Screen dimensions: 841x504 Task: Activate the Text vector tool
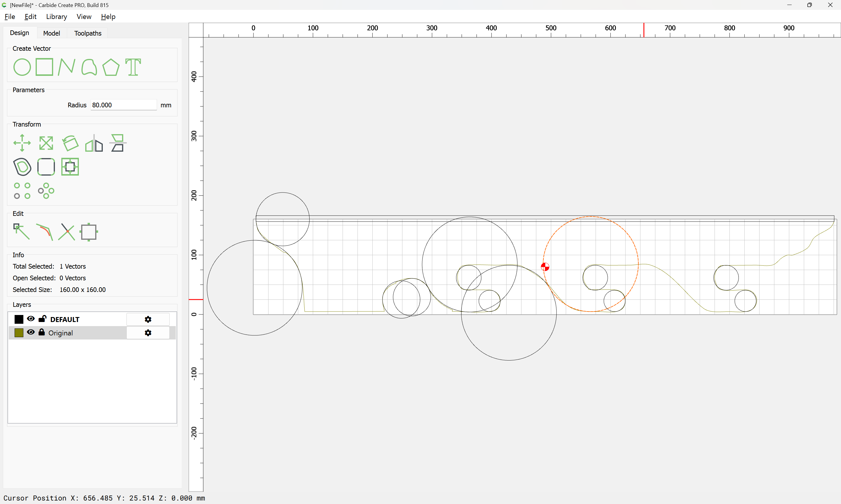[x=133, y=67]
